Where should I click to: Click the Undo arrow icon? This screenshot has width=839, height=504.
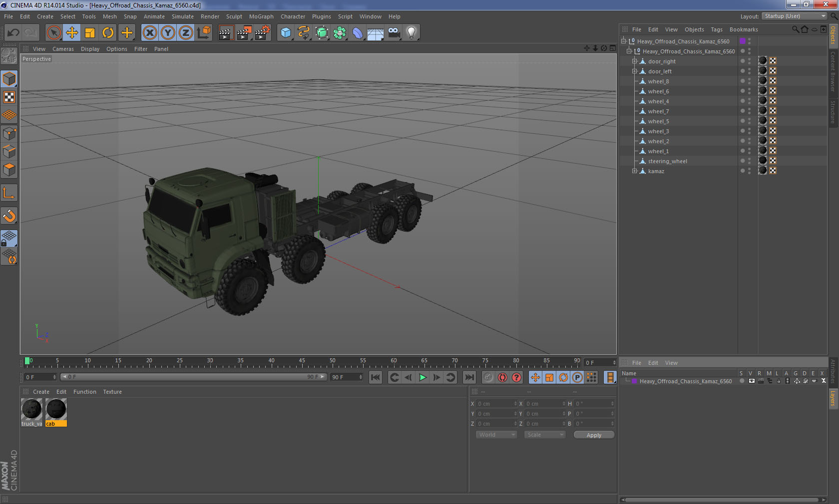(x=13, y=33)
